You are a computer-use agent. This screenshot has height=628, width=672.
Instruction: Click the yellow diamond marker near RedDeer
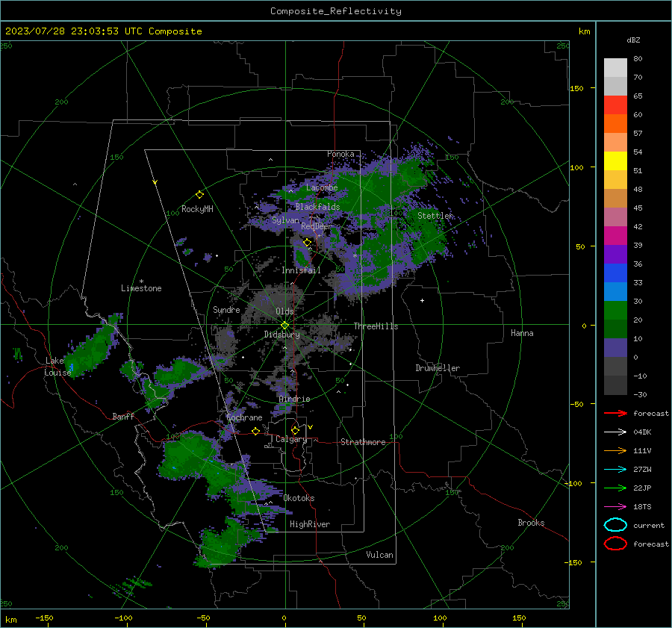point(308,243)
